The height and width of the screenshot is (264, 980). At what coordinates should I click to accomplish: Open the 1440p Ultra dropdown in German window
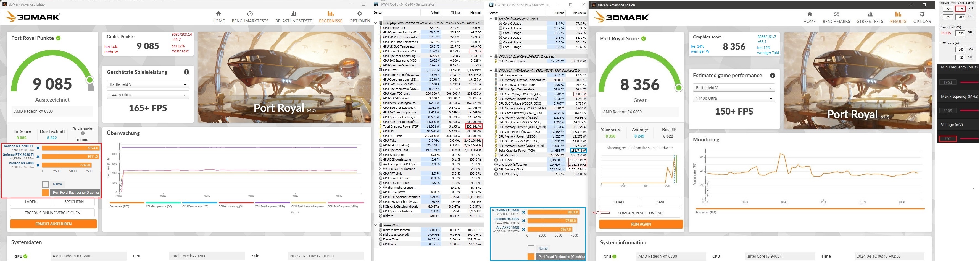click(x=147, y=95)
